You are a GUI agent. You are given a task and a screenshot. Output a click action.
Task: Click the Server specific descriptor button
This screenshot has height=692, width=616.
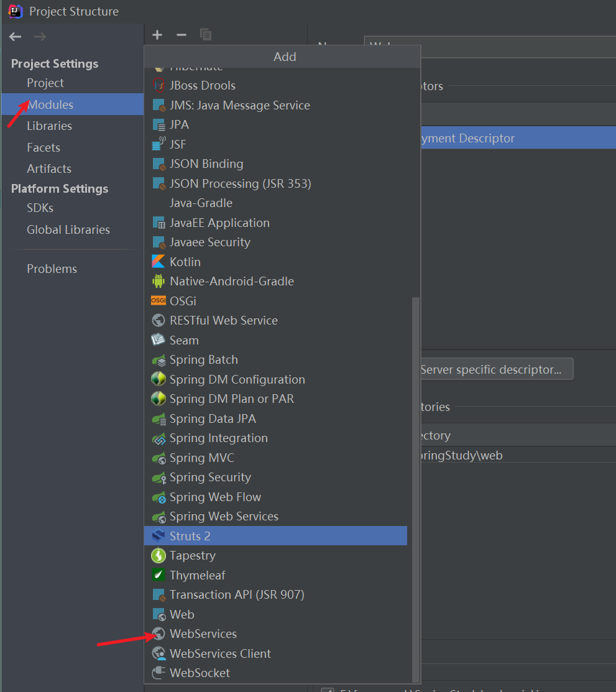496,369
